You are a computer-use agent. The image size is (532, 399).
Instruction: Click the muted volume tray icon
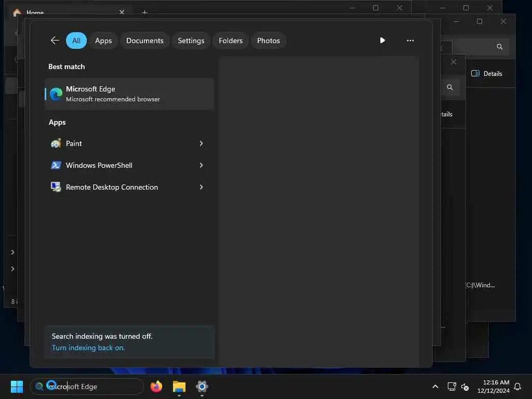point(465,387)
